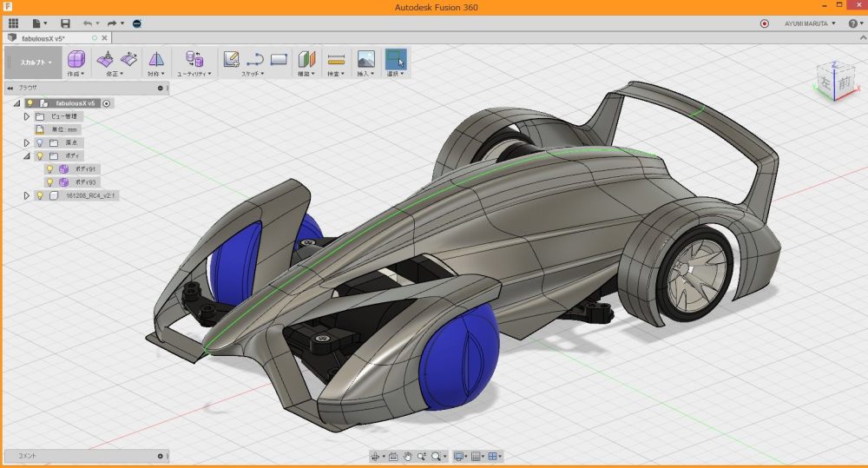Screen dimensions: 868x468
Task: Toggle the lightbulb visibility of 原点 folder
Action: [39, 142]
